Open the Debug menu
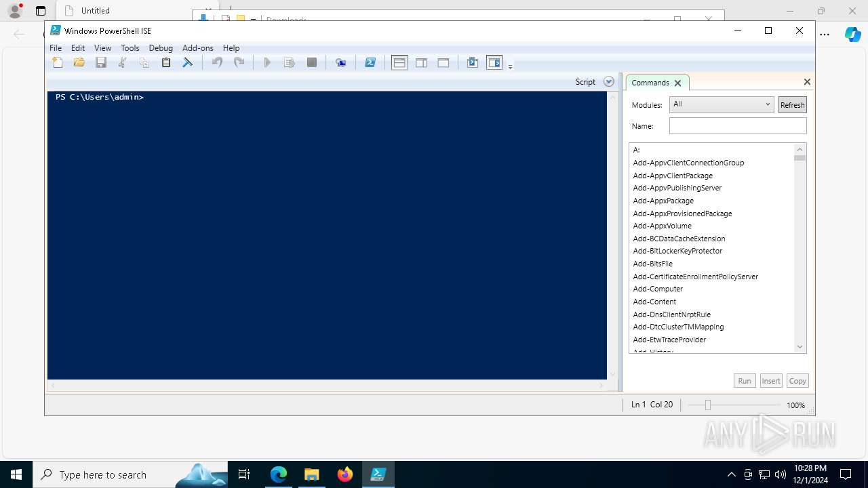This screenshot has width=868, height=488. (161, 48)
